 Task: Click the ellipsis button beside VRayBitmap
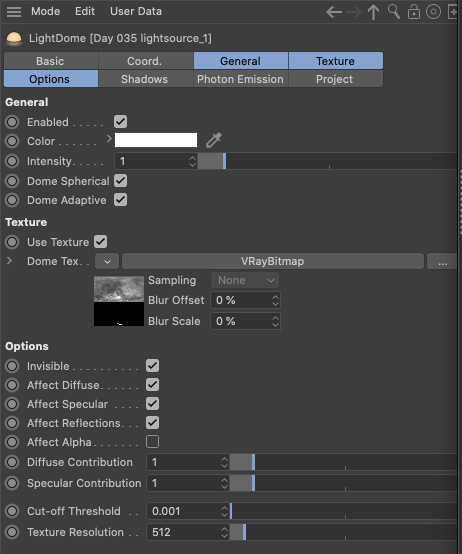click(x=442, y=261)
